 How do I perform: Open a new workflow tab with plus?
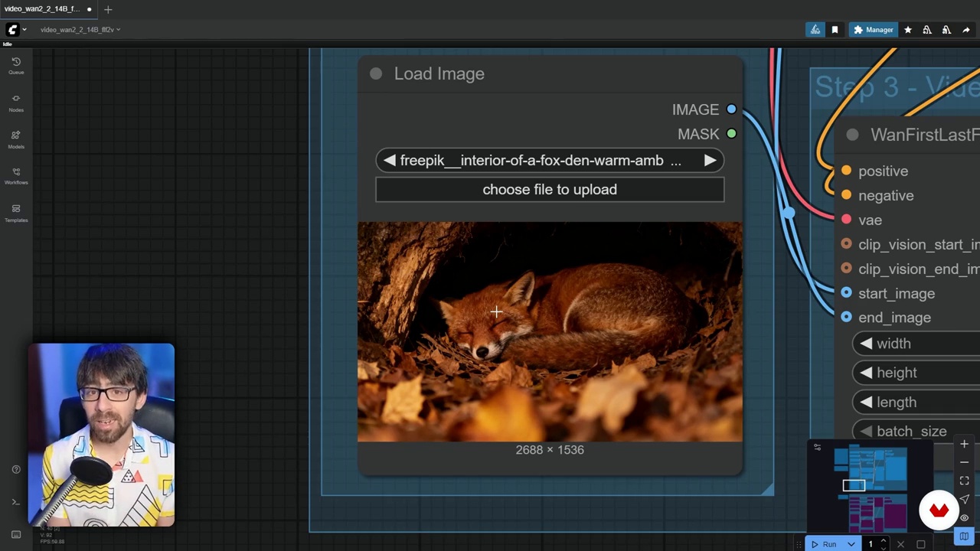point(108,9)
